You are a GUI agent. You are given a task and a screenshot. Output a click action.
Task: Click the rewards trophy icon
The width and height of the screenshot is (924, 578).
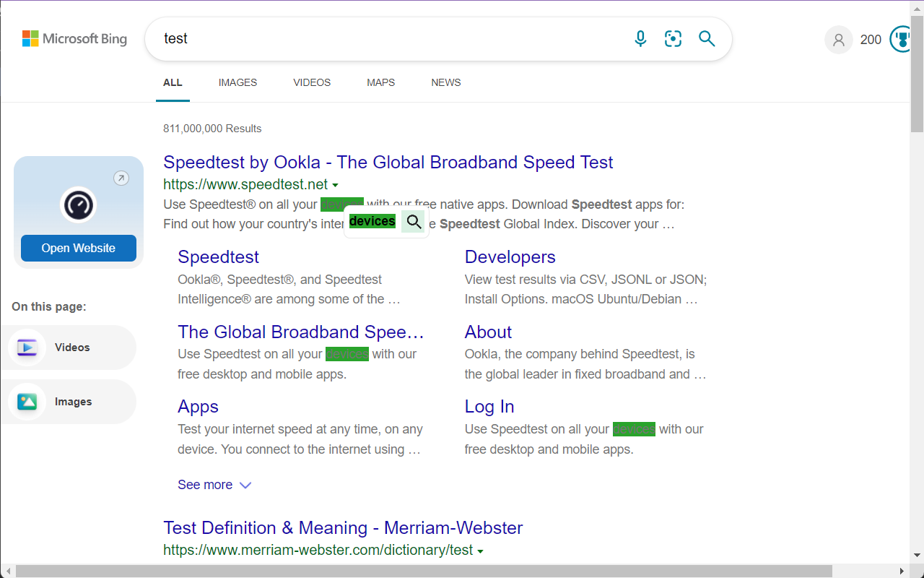point(901,39)
